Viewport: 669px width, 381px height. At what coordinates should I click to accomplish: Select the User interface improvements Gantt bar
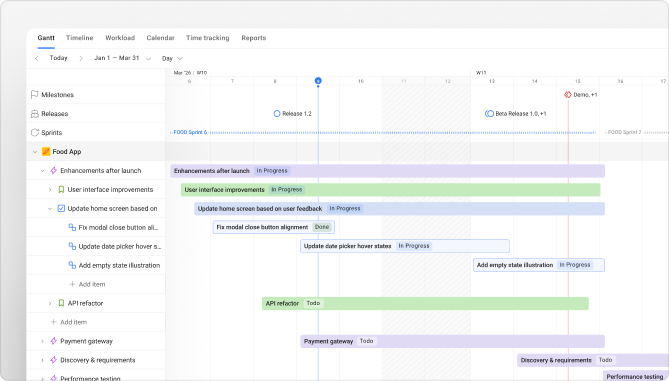[x=391, y=190]
